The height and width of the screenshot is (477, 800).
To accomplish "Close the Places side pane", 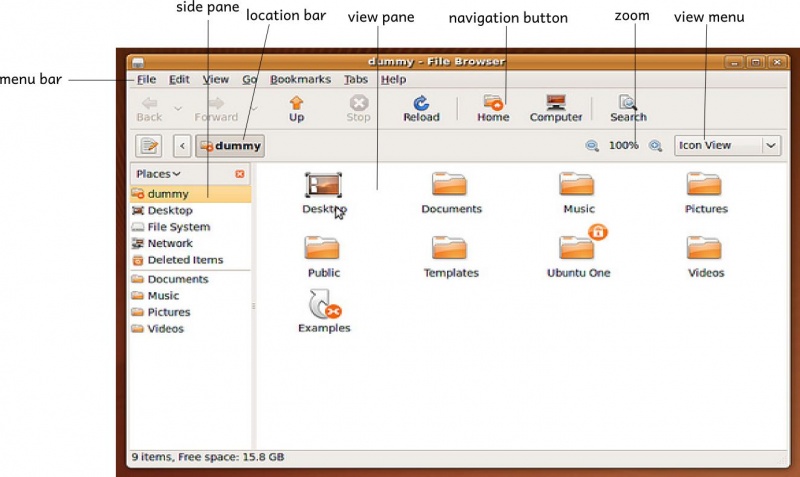I will [x=240, y=174].
